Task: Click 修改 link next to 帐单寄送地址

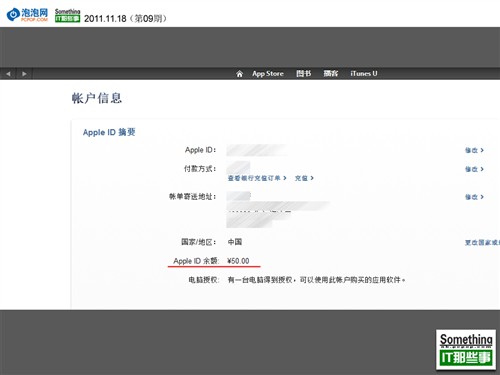Action: 474,197
